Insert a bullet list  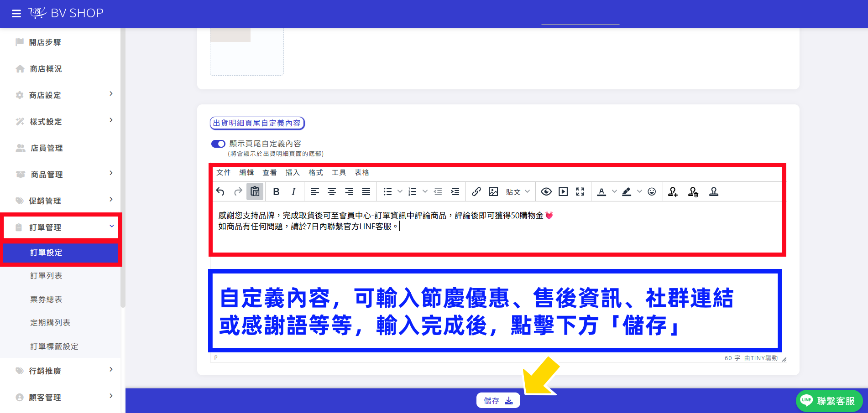point(387,191)
